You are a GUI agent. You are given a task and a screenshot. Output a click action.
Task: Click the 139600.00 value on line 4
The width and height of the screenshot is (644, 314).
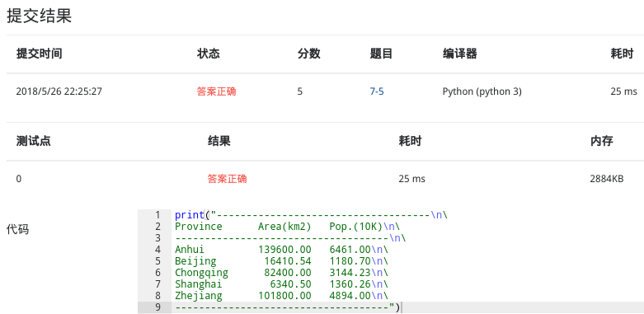click(284, 250)
